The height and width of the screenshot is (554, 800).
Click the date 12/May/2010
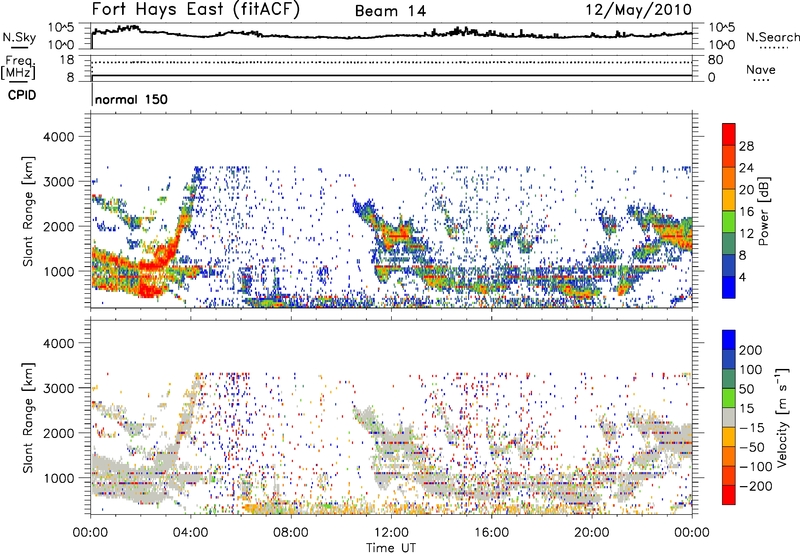point(638,10)
